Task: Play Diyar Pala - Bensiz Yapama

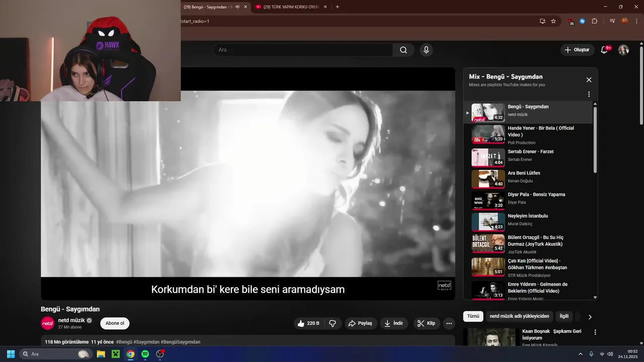Action: point(528,200)
